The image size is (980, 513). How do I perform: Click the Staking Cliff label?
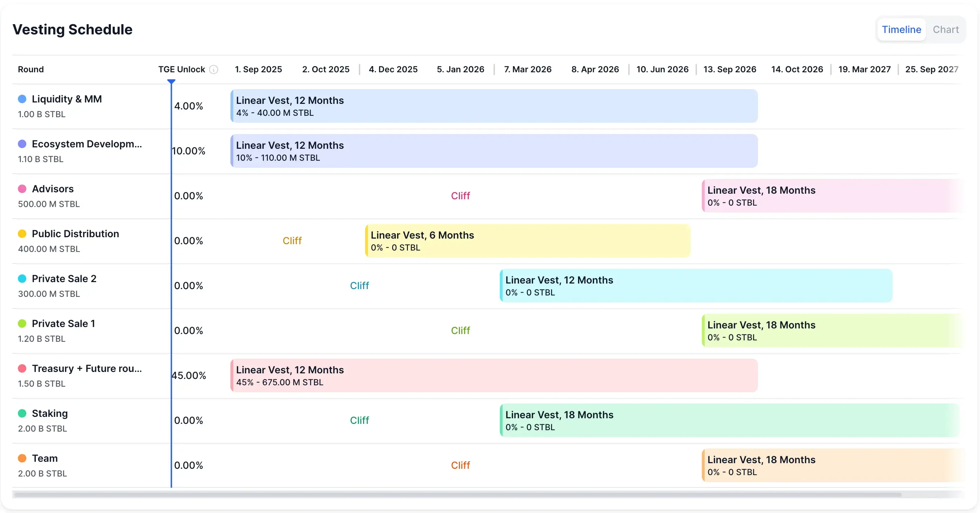[359, 420]
